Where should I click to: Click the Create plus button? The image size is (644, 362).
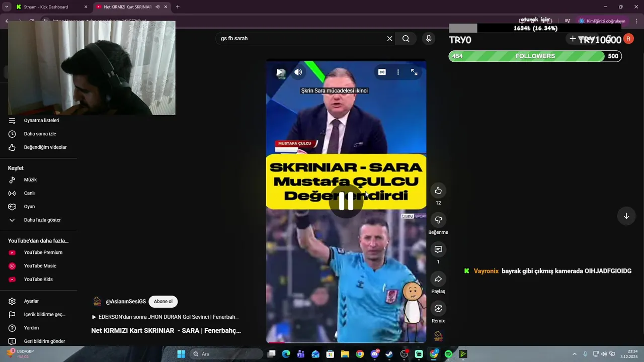pyautogui.click(x=573, y=39)
